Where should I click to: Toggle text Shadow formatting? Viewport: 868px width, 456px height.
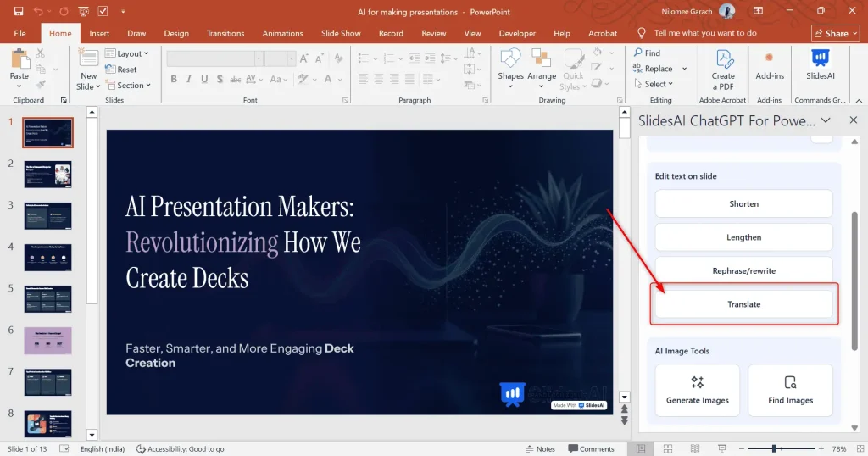click(220, 79)
